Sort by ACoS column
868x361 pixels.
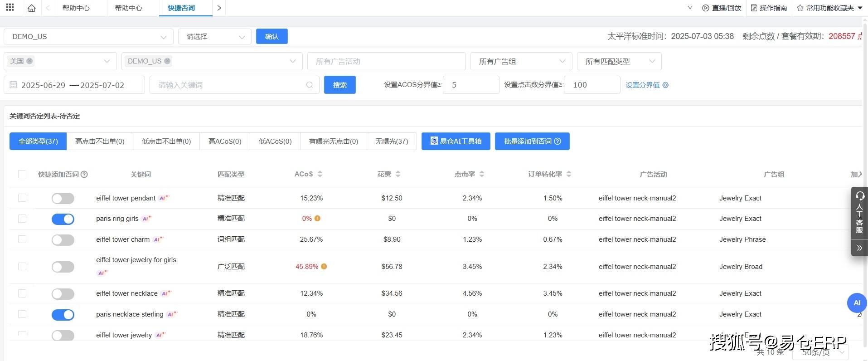pyautogui.click(x=320, y=174)
